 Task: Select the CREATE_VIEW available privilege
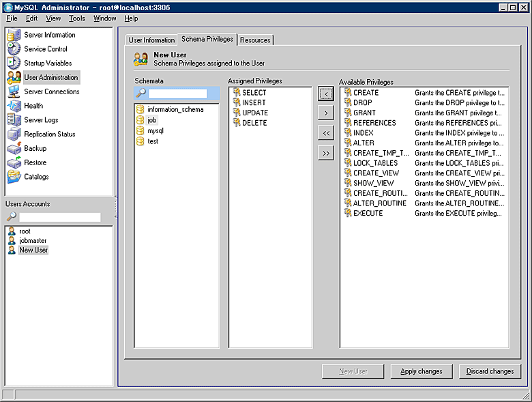click(376, 173)
